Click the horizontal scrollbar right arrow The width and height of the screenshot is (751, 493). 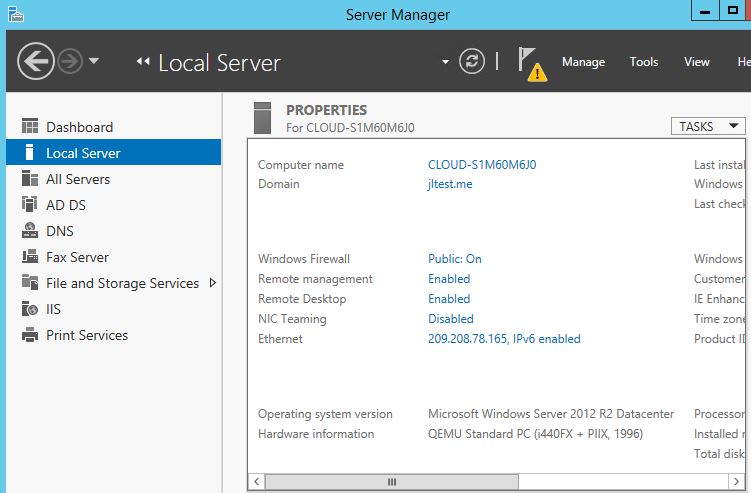coord(736,482)
